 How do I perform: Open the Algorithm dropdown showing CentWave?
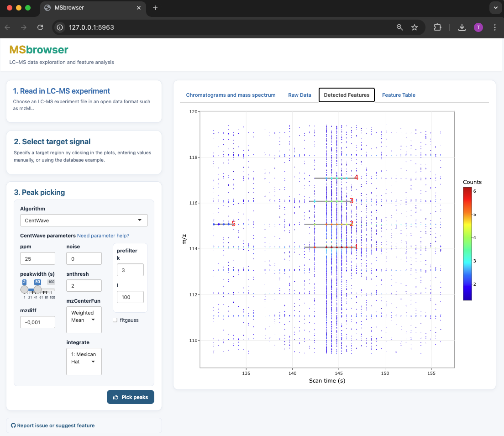[x=84, y=220]
